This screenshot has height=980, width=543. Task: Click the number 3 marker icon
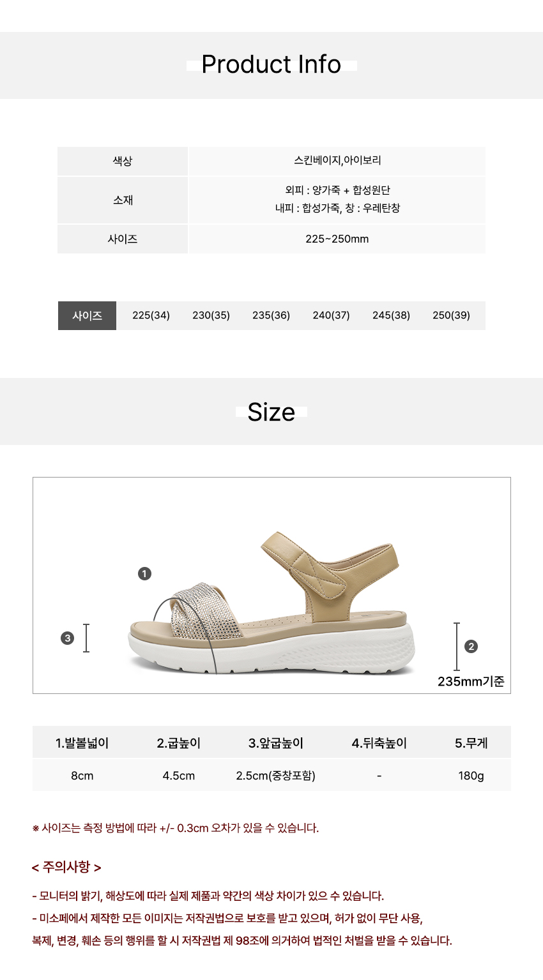click(67, 638)
